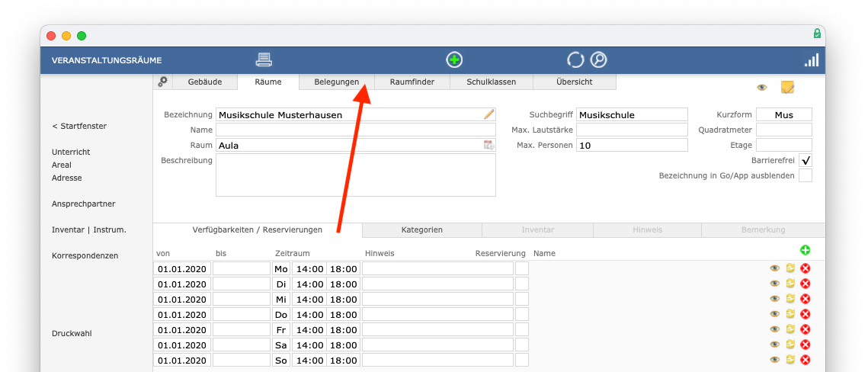The height and width of the screenshot is (372, 868).
Task: Click the eye icon in So row
Action: click(x=774, y=360)
